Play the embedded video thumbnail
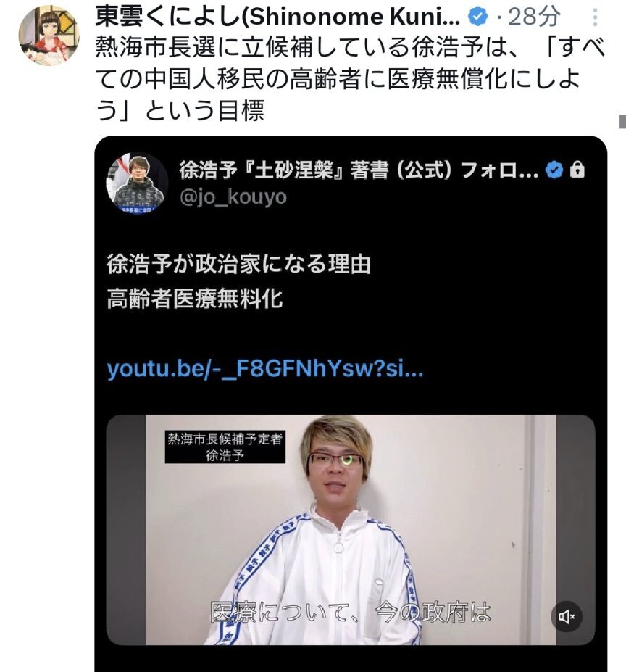 351,530
